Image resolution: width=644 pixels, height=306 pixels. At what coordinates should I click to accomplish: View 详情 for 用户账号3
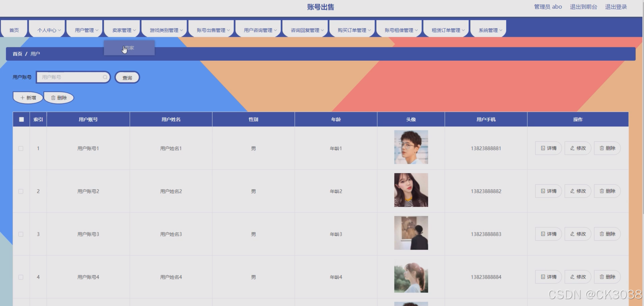click(549, 234)
